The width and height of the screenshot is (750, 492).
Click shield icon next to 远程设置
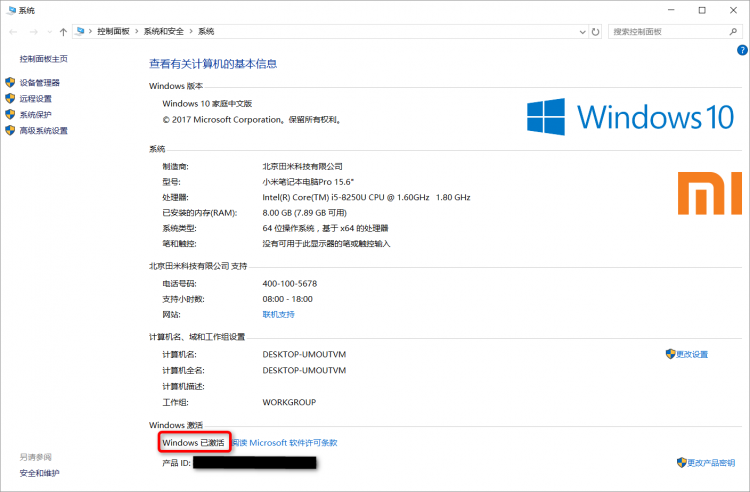(x=10, y=98)
